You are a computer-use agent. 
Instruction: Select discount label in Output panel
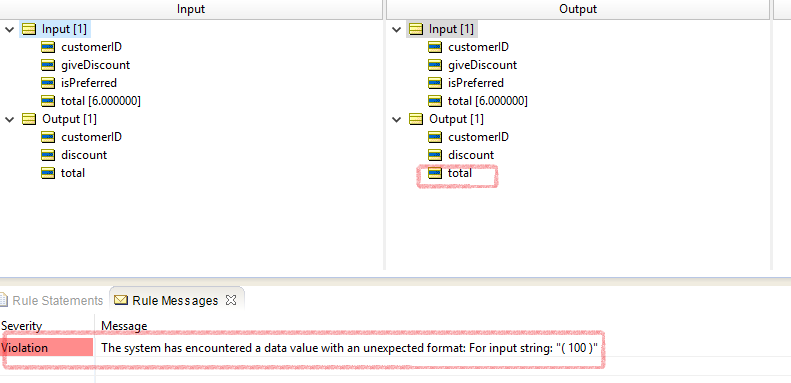pos(471,155)
